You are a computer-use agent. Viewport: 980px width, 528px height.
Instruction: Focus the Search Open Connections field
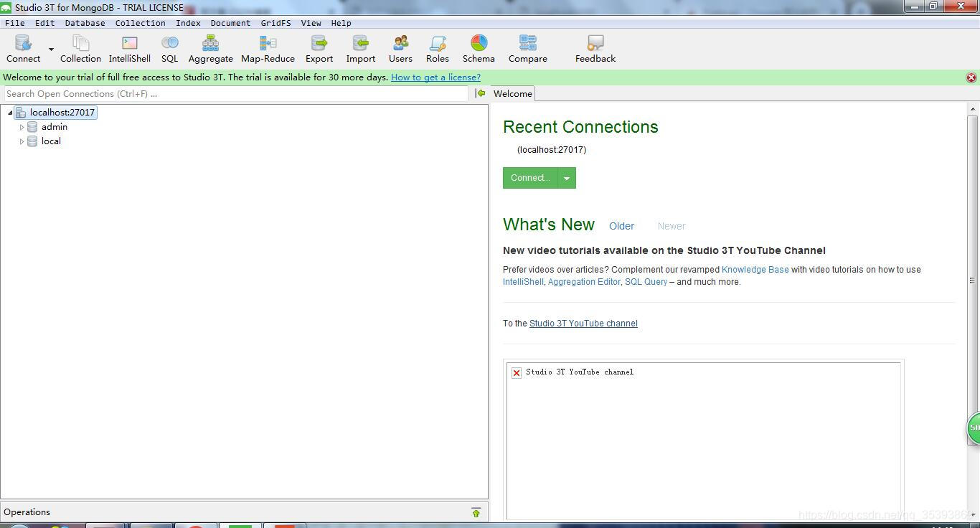[x=236, y=94]
